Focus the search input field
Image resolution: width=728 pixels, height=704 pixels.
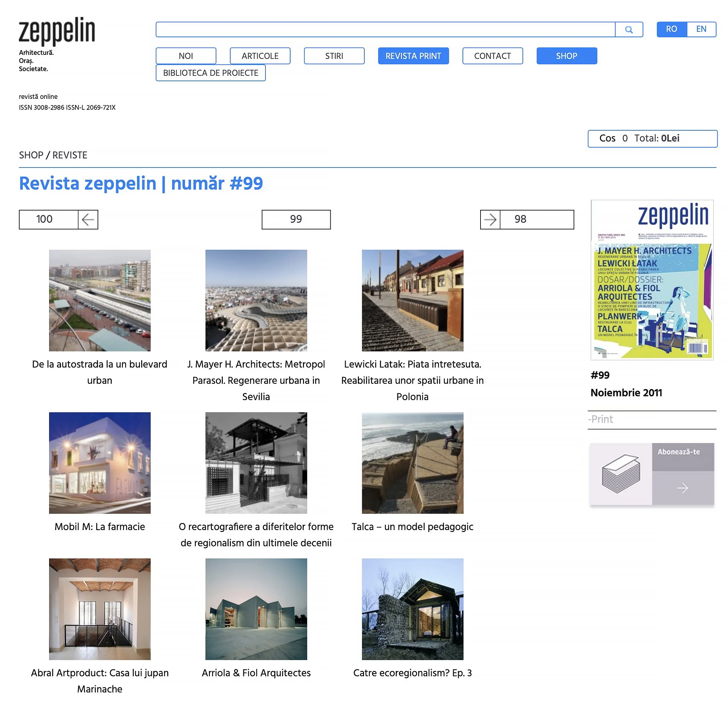point(386,29)
